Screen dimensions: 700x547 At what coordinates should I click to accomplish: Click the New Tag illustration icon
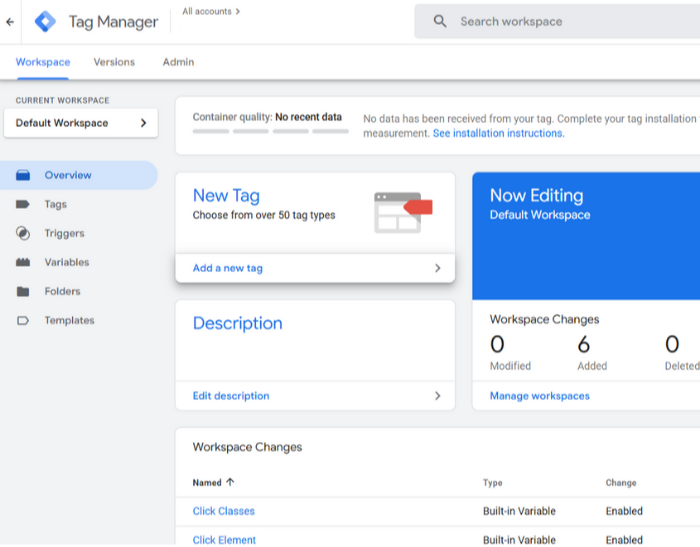point(403,212)
